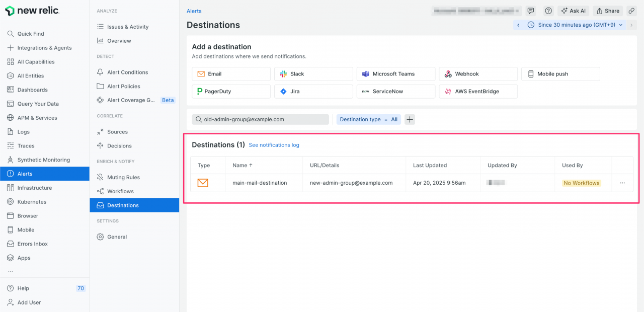
Task: Open Sources under Correlate
Action: 117,132
